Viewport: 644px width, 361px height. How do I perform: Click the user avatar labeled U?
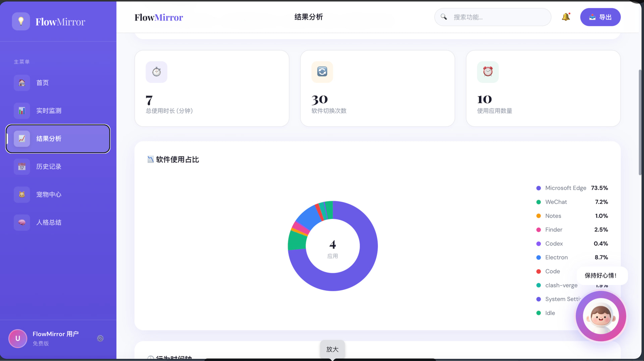click(18, 338)
